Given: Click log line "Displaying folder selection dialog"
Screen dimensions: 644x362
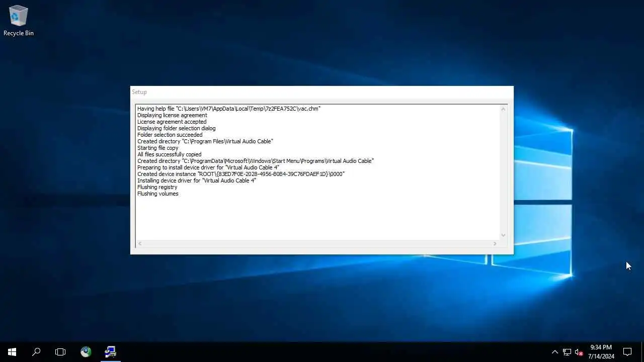Looking at the screenshot, I should pos(176,128).
